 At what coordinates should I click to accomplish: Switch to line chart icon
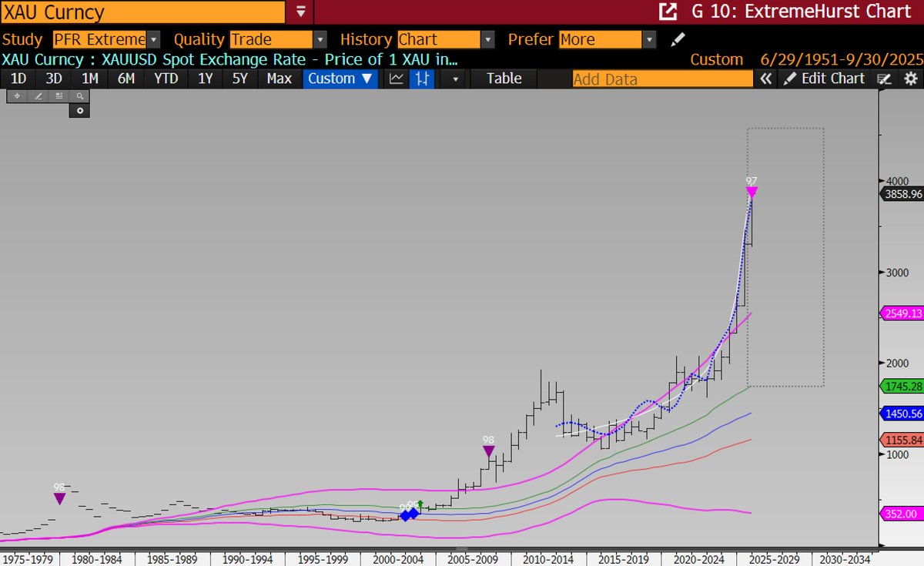tap(397, 79)
